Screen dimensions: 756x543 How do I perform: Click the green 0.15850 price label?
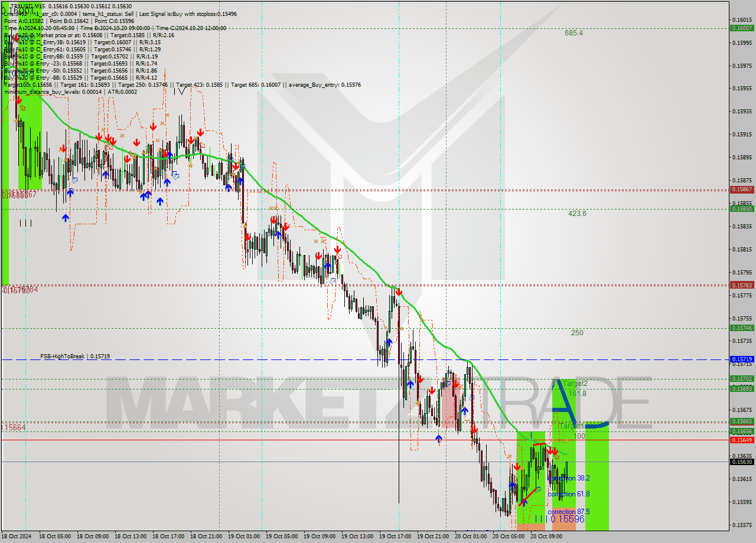pyautogui.click(x=742, y=208)
